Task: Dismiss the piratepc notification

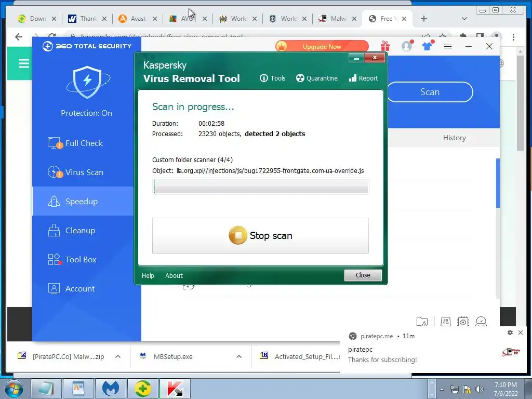Action: (x=521, y=332)
